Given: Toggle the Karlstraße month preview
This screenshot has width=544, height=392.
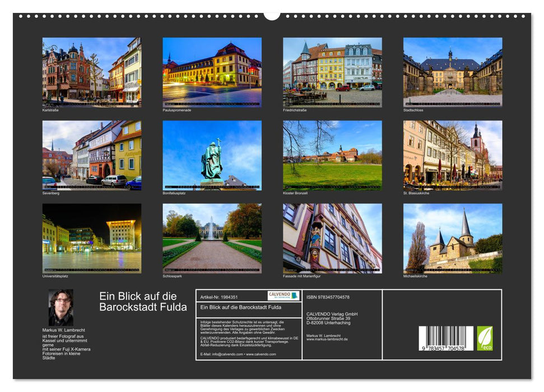Looking at the screenshot, I should (x=93, y=72).
